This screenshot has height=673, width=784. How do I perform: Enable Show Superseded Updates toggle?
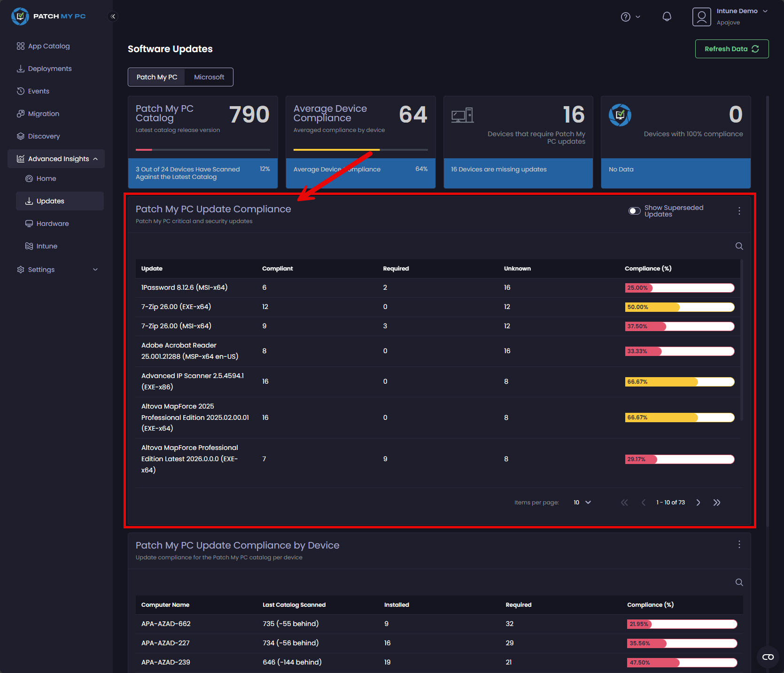pos(635,211)
